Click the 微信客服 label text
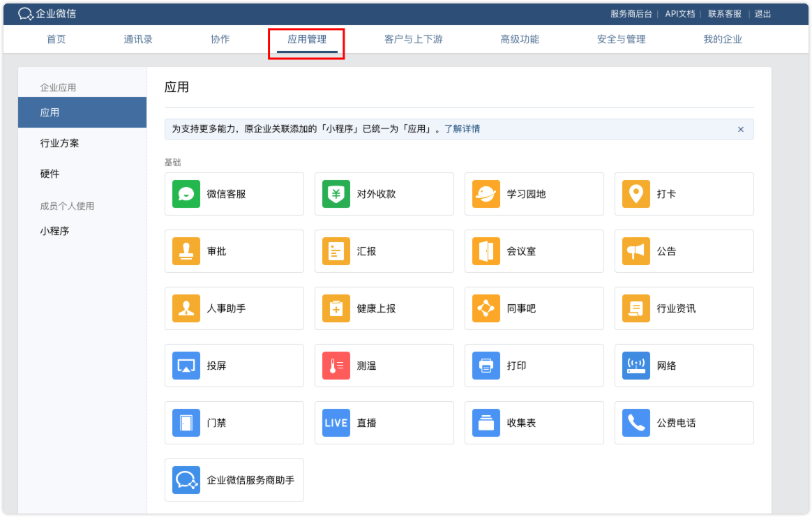This screenshot has height=517, width=812. point(226,194)
